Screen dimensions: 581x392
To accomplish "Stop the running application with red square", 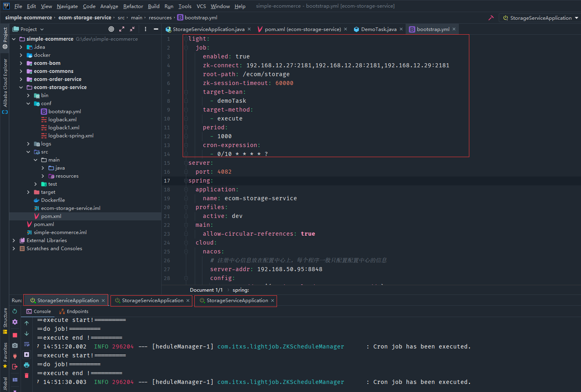I will tap(15, 335).
